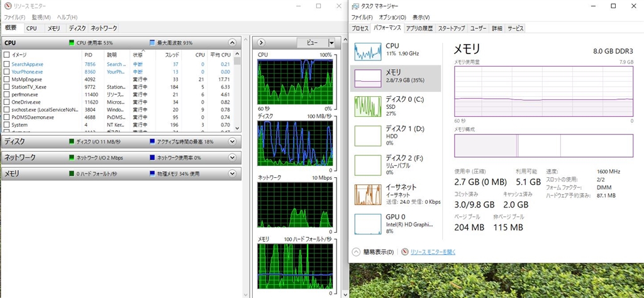This screenshot has width=644, height=298.
Task: Switch to ディスク tab in Resource Monitor
Action: click(77, 28)
